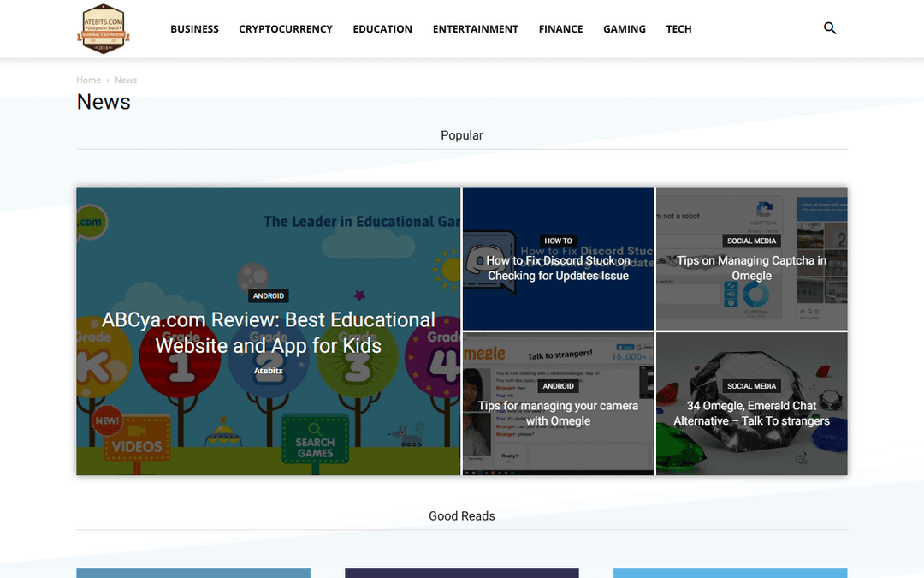Click the Home breadcrumb link
The width and height of the screenshot is (924, 578).
pyautogui.click(x=88, y=80)
